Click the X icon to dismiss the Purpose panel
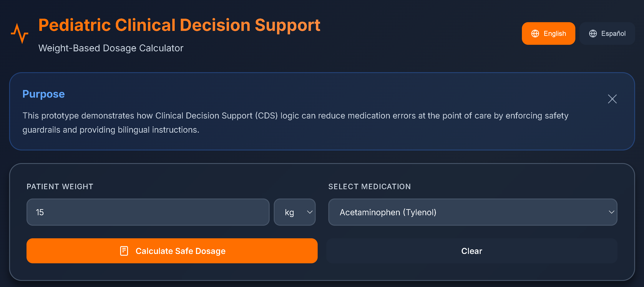The width and height of the screenshot is (644, 287). 612,99
